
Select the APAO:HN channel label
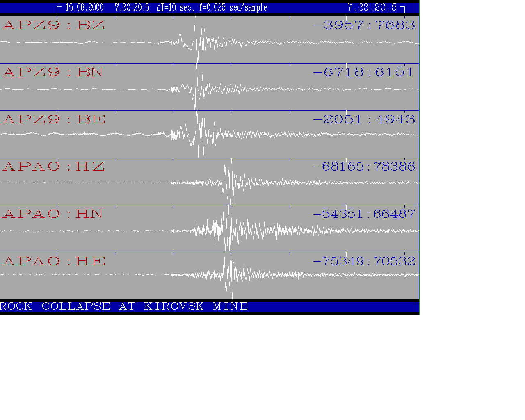tap(53, 214)
